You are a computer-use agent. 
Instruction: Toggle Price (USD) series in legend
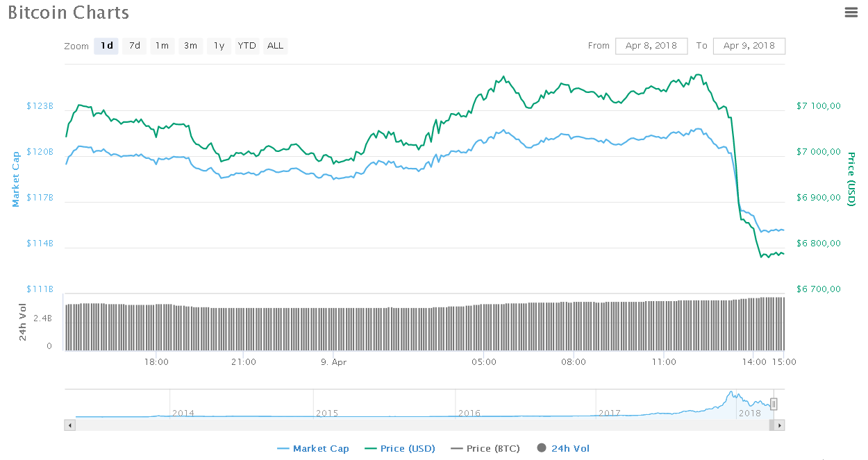[400, 449]
